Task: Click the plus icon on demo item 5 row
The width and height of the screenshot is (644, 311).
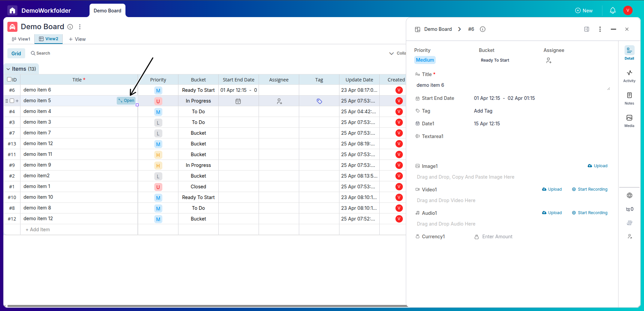Action: pyautogui.click(x=17, y=101)
